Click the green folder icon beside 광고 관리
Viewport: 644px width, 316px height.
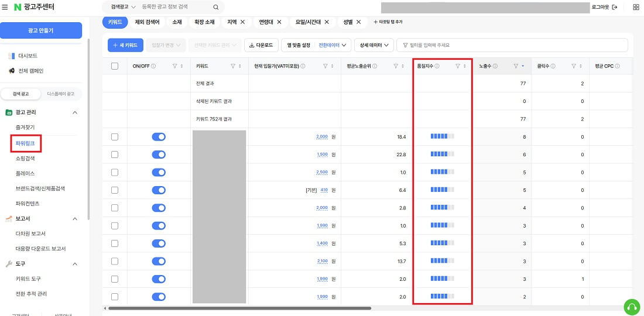9,112
